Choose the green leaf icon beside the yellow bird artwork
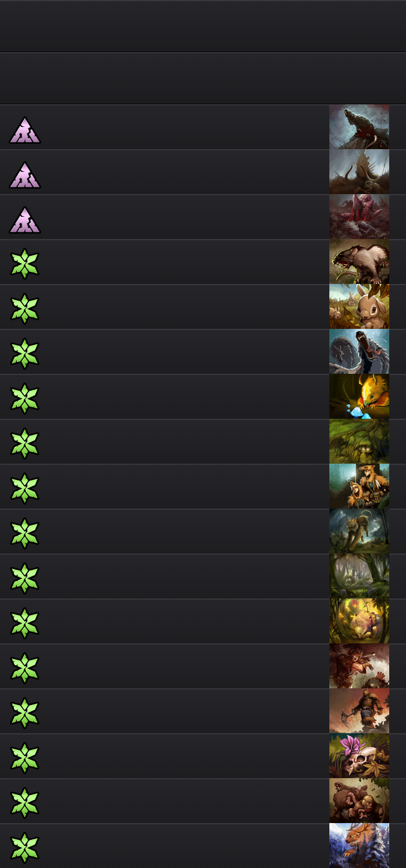The width and height of the screenshot is (406, 868). click(x=25, y=399)
